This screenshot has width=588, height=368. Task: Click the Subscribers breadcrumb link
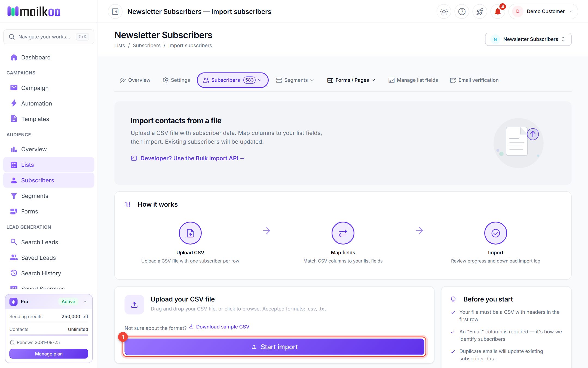pyautogui.click(x=146, y=46)
